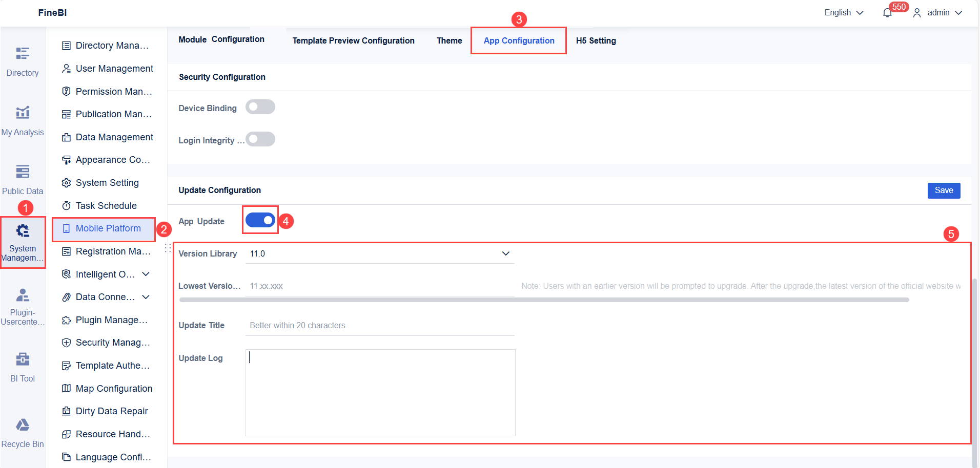980x468 pixels.
Task: Expand Data Conne… submenu chevron
Action: [146, 297]
